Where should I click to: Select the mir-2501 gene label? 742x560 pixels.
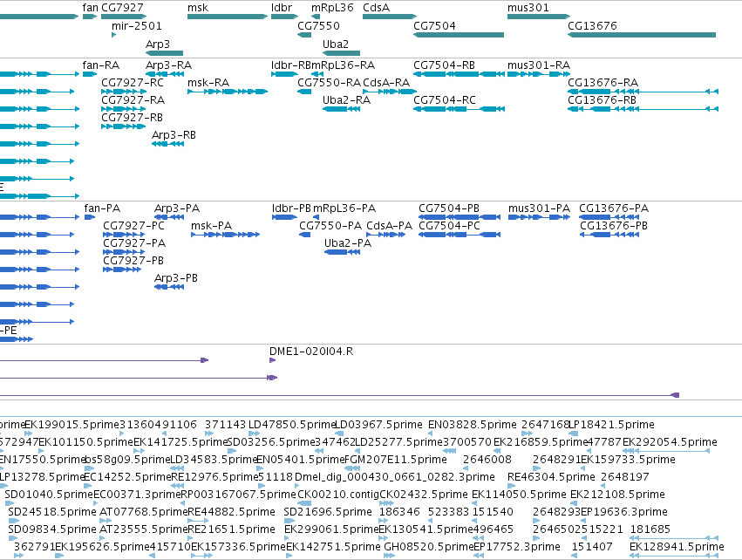point(136,25)
